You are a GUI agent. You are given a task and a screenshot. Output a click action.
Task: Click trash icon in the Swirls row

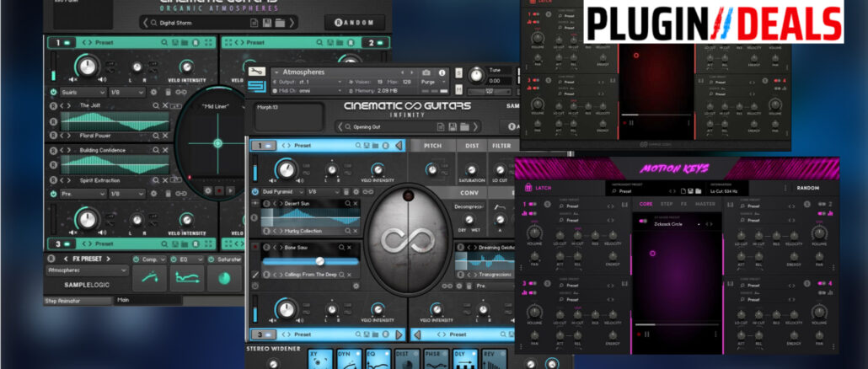click(167, 93)
